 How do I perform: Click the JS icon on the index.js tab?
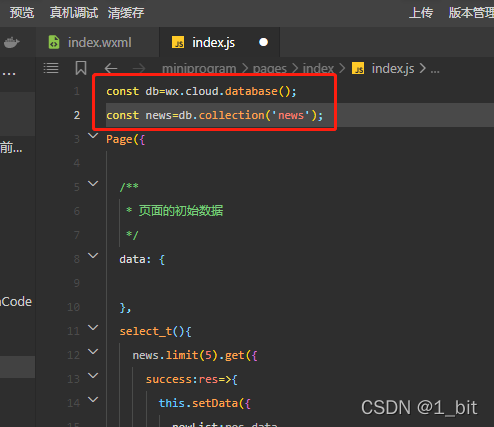point(178,42)
